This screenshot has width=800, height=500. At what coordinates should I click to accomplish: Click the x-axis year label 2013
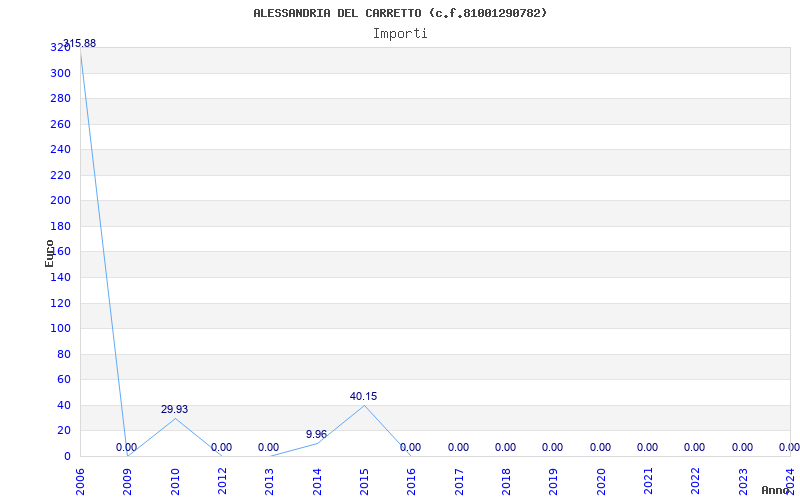point(270,481)
